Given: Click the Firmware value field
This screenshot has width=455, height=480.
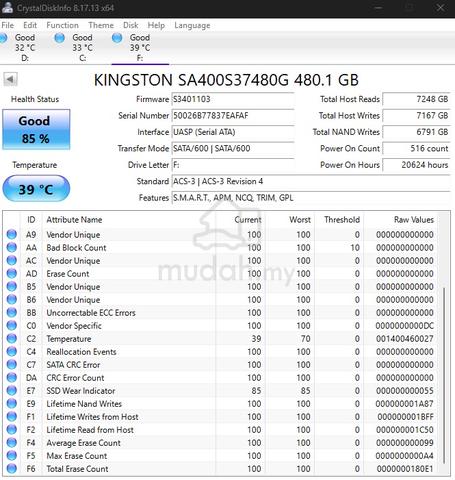Looking at the screenshot, I should click(233, 99).
